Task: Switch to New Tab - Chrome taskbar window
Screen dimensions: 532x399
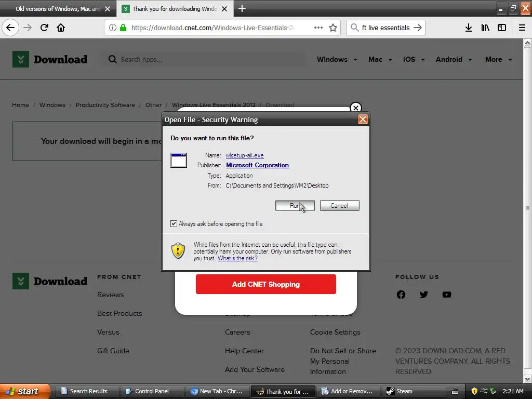Action: [217, 391]
